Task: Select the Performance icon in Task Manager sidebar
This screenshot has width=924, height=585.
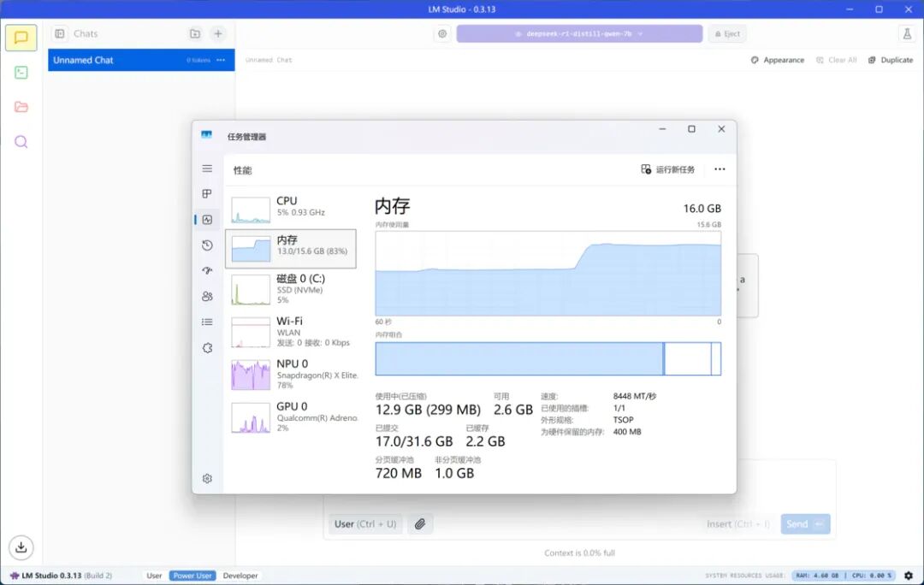Action: coord(207,220)
